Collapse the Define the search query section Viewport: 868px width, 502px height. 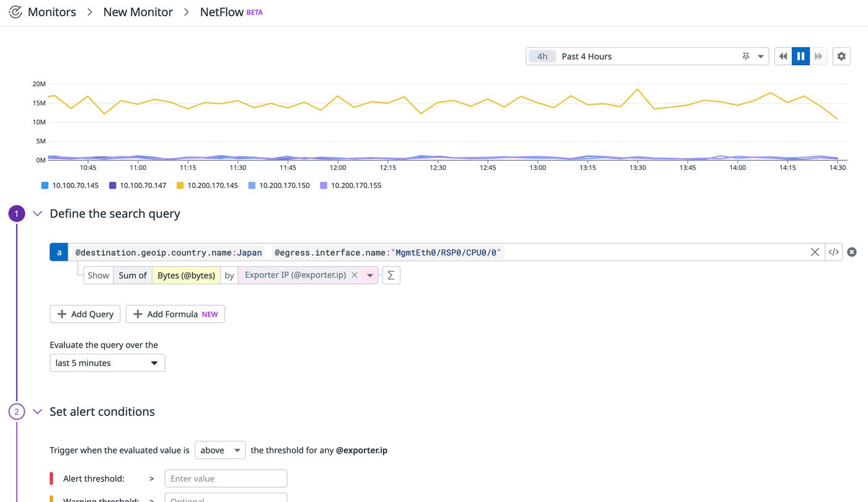[x=37, y=213]
